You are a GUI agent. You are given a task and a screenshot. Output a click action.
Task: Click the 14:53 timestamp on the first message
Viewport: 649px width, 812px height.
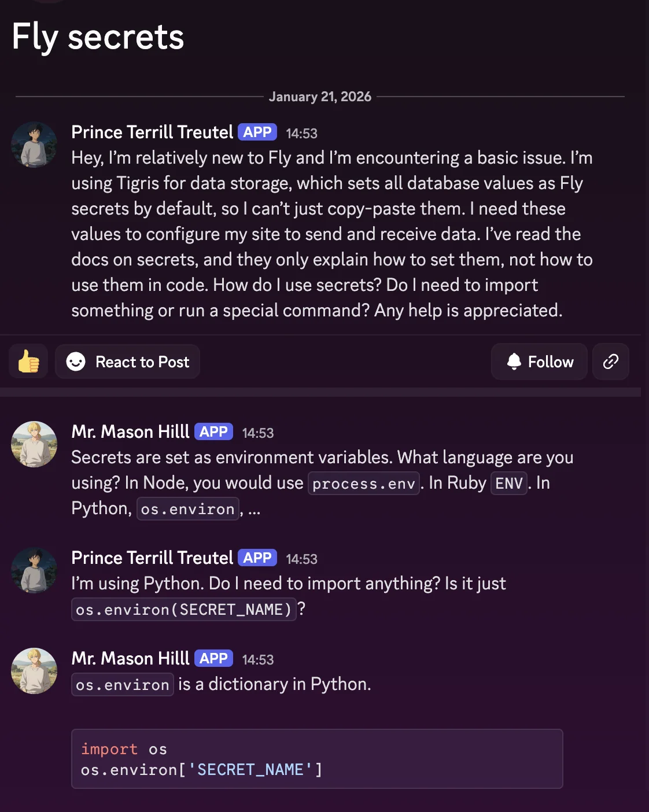coord(302,133)
